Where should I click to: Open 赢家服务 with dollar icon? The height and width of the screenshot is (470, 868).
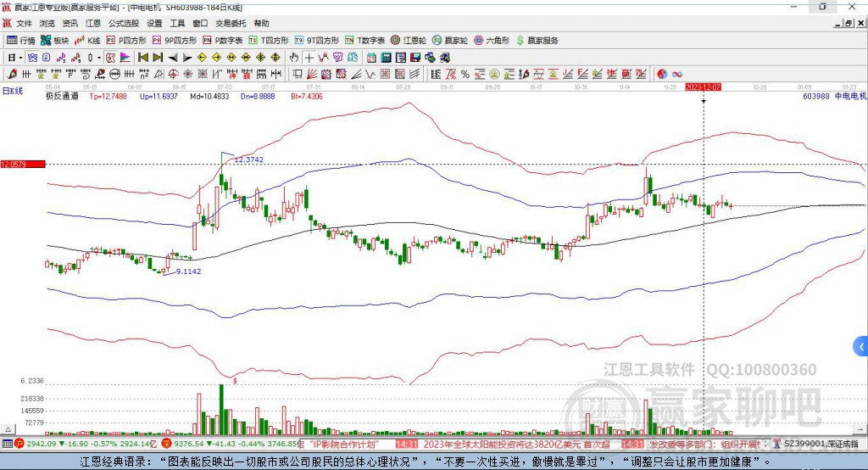coord(537,41)
